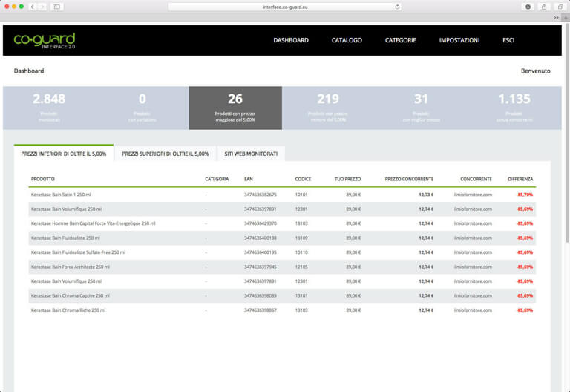This screenshot has width=570, height=392.
Task: Open a new tab plus button
Action: click(566, 18)
